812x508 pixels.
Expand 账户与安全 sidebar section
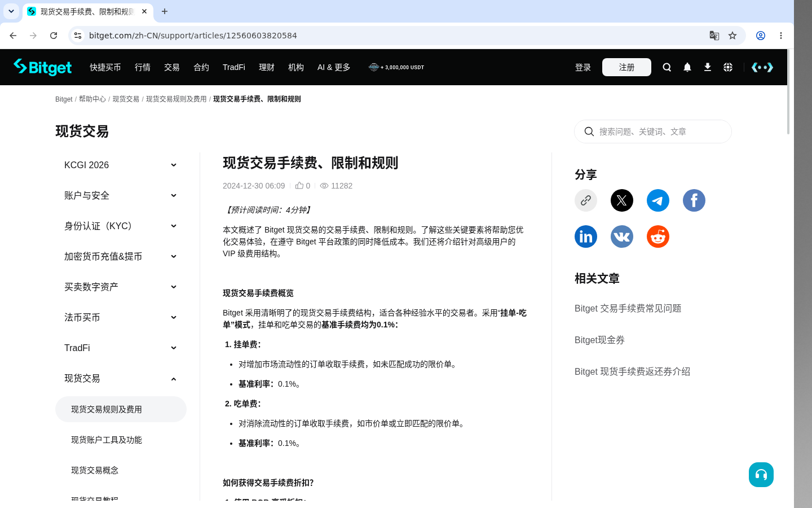(121, 195)
